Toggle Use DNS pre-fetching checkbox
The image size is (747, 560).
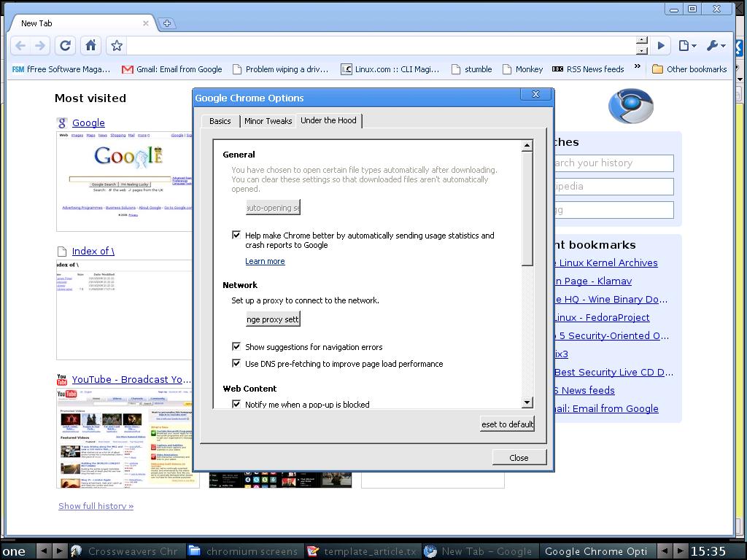236,363
